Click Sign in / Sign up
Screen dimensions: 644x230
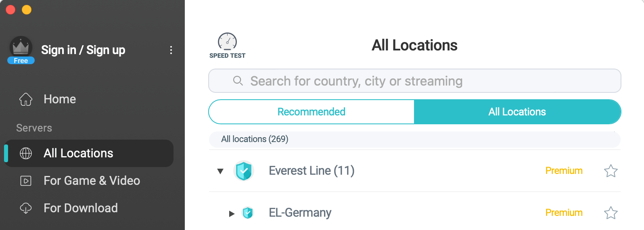83,50
